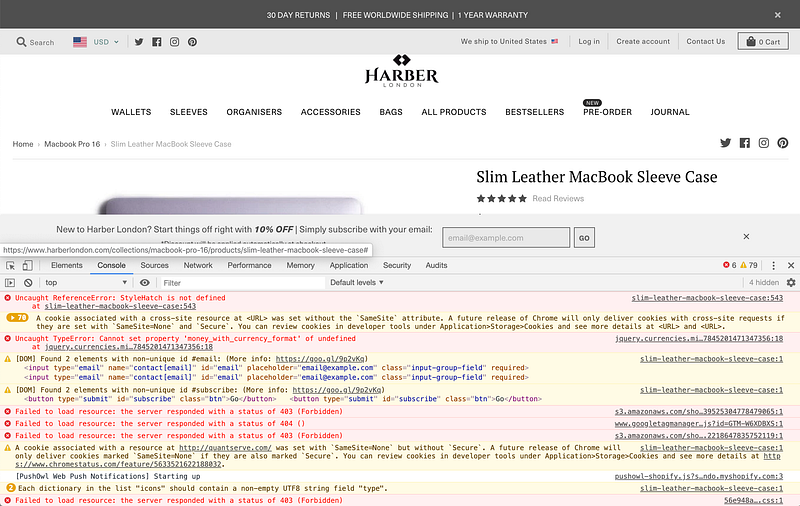Click the Twitter icon in the header

[x=139, y=42]
